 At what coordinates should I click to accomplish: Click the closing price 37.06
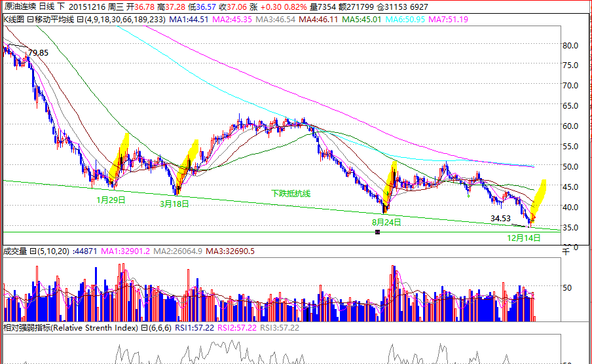(236, 7)
